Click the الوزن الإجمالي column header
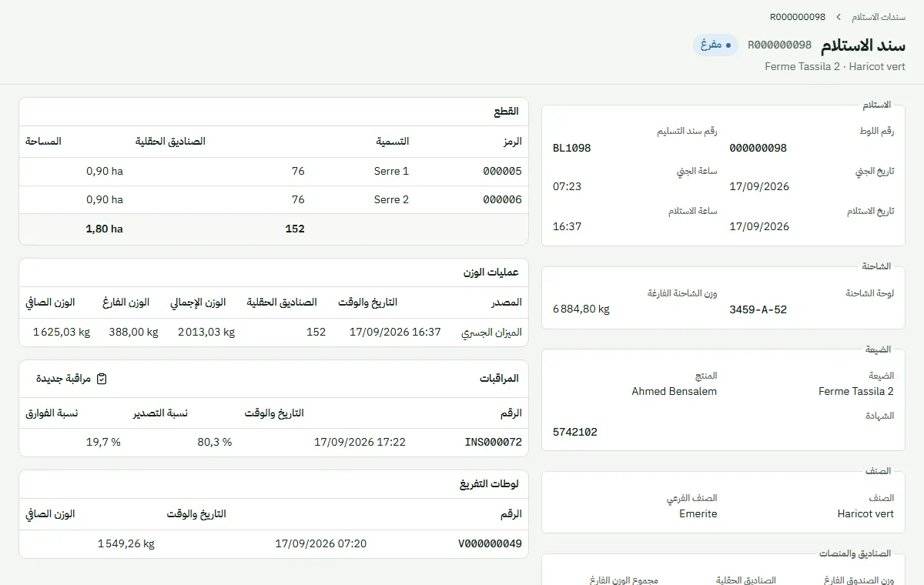 pos(198,303)
